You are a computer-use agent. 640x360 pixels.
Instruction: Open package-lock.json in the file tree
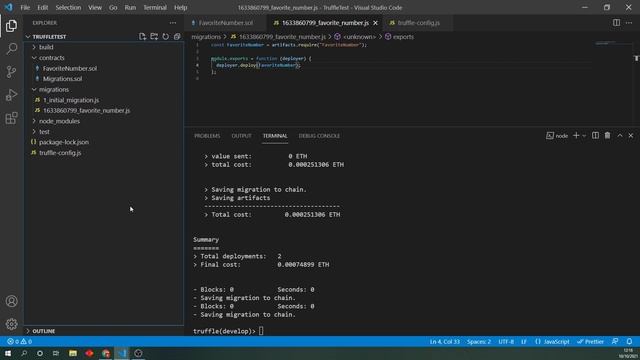[x=64, y=142]
